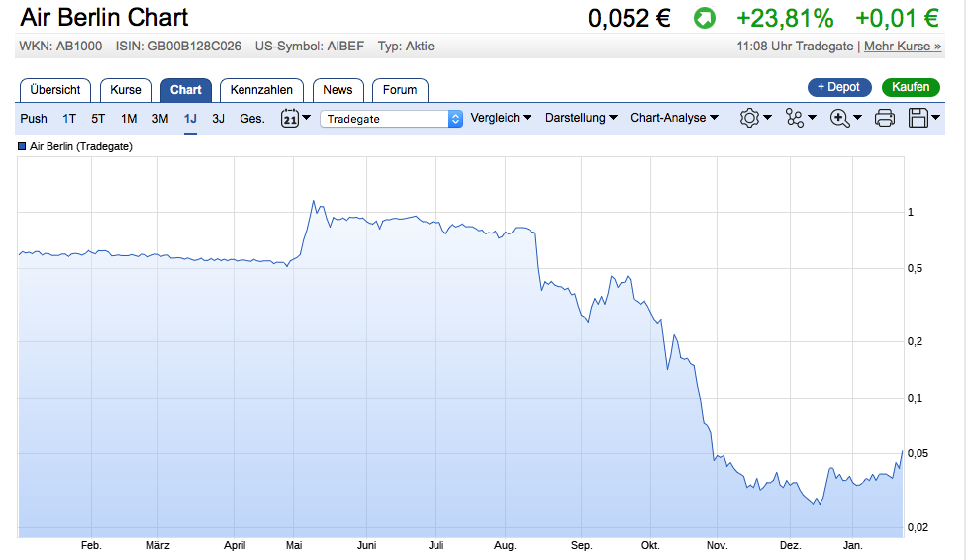Click the 0,052 € price value
Screen dimensions: 966x560
click(x=629, y=18)
